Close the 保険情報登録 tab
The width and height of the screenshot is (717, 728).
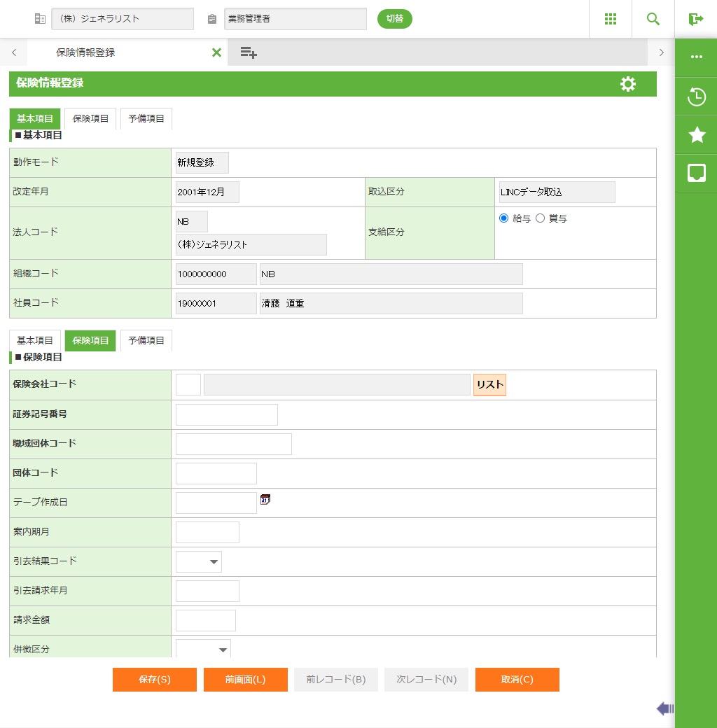coord(216,52)
